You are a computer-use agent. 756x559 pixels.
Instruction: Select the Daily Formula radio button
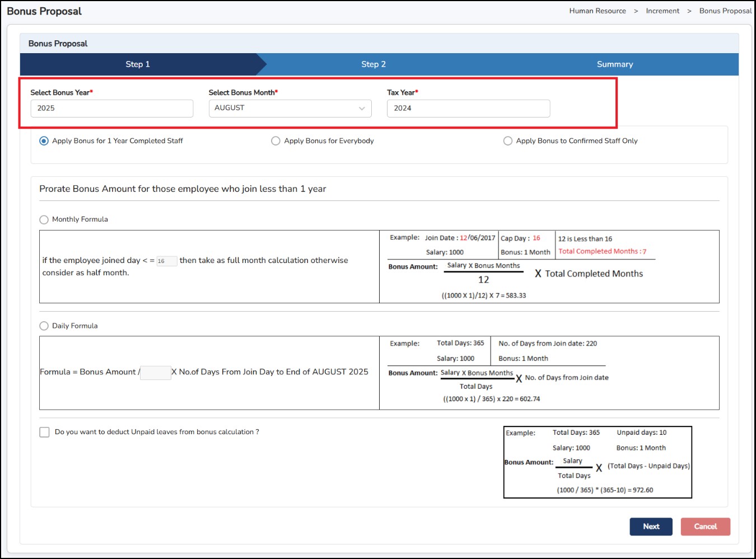[x=44, y=326]
